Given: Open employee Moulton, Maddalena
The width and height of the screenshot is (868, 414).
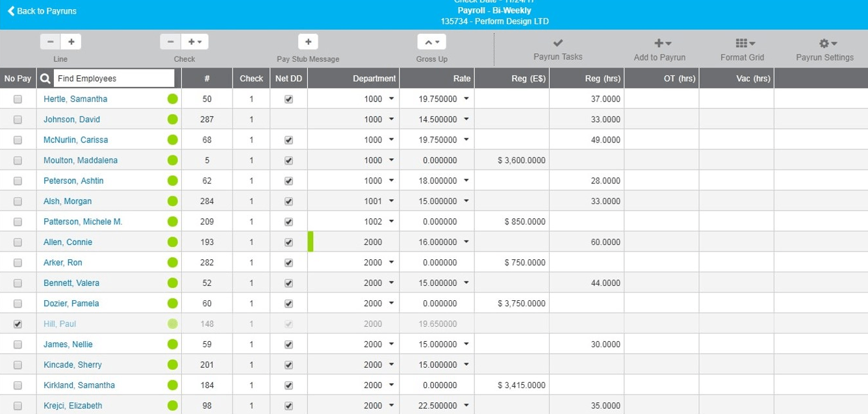Looking at the screenshot, I should point(81,161).
